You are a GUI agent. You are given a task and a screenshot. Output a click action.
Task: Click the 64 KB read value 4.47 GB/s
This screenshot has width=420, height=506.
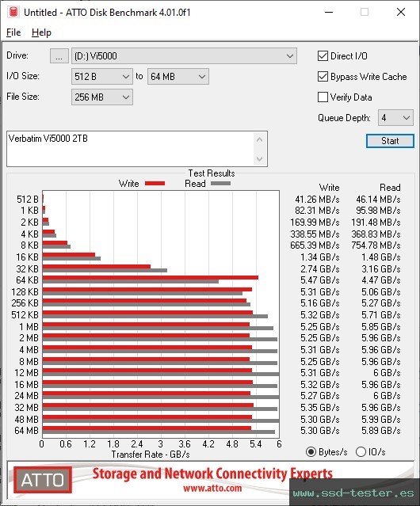pyautogui.click(x=381, y=280)
